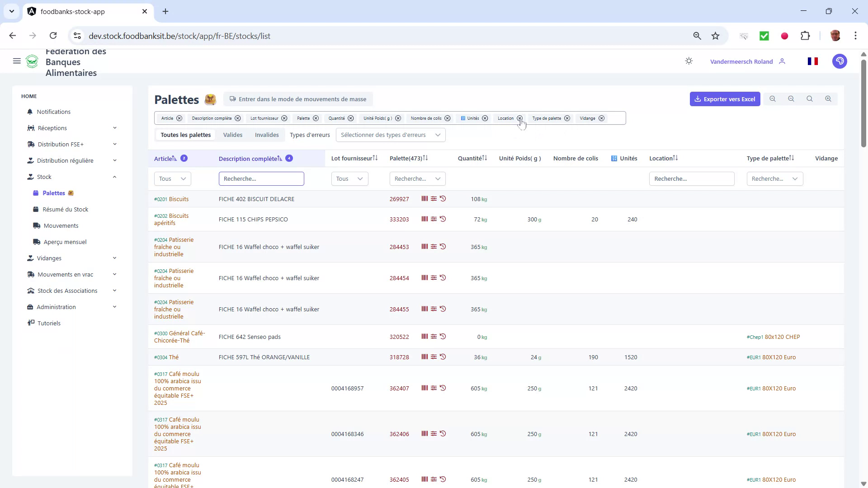The height and width of the screenshot is (488, 868).
Task: Remove the Location filter chip via its X
Action: (x=519, y=118)
